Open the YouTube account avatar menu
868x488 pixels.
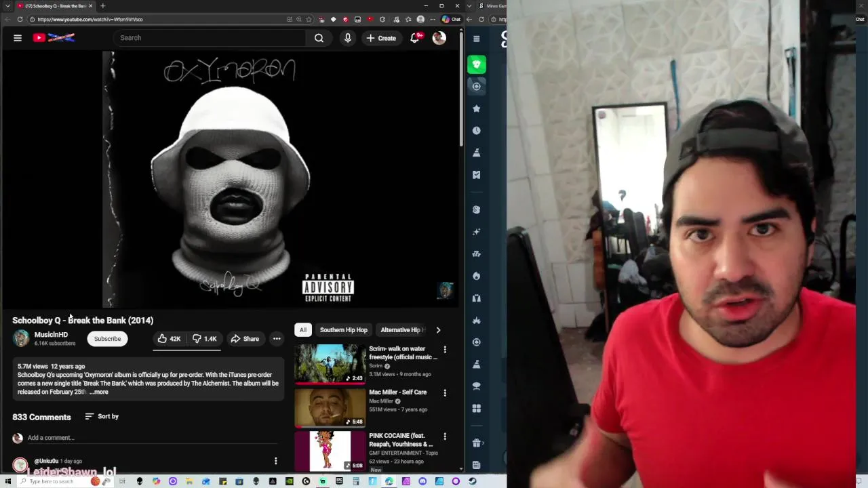click(439, 38)
